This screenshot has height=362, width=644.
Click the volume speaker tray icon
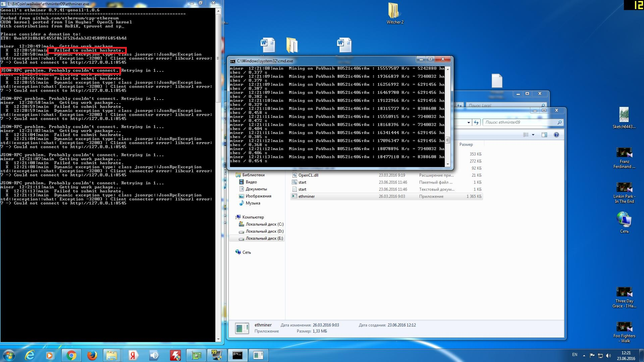point(608,356)
